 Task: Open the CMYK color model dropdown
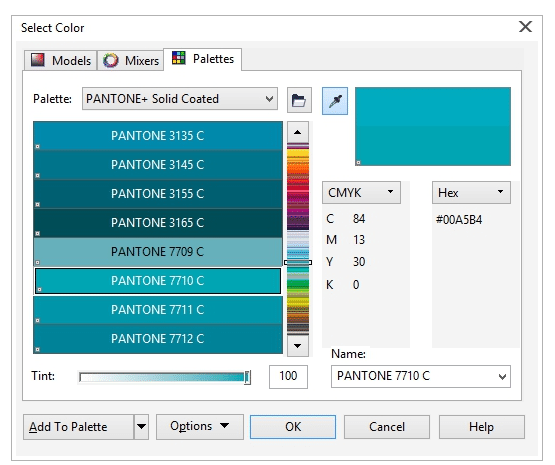pos(361,193)
